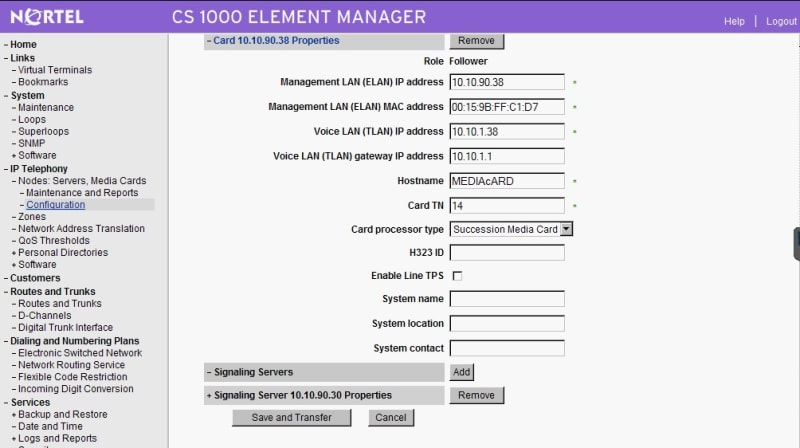Click Management LAN (ELAN) MAC address field
Screen dimensions: 800x448
coord(507,107)
